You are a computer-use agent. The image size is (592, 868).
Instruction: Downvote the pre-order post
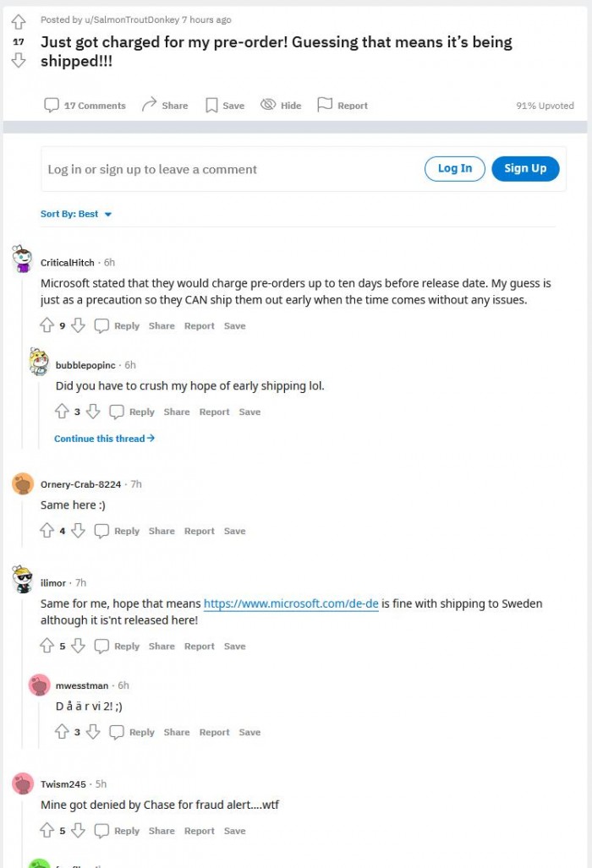[x=19, y=60]
